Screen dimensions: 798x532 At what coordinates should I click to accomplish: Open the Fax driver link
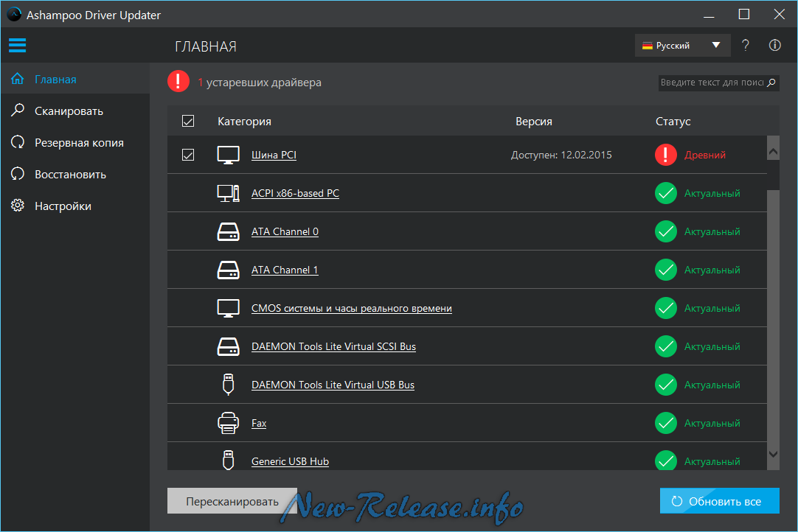point(259,423)
